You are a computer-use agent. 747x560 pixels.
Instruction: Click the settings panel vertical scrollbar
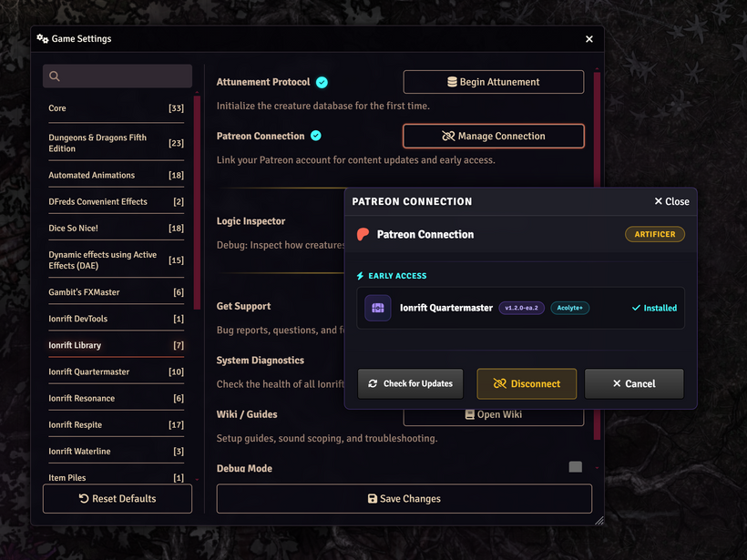598,255
